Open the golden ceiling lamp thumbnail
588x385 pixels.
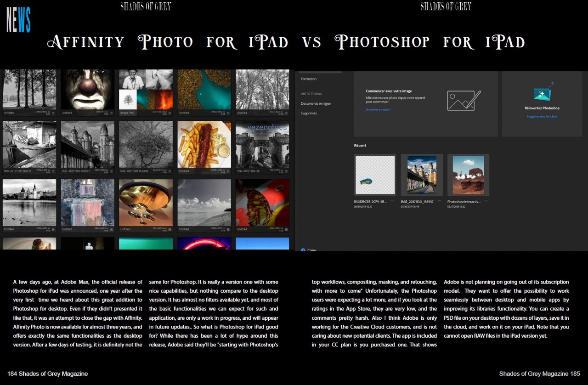tap(146, 203)
